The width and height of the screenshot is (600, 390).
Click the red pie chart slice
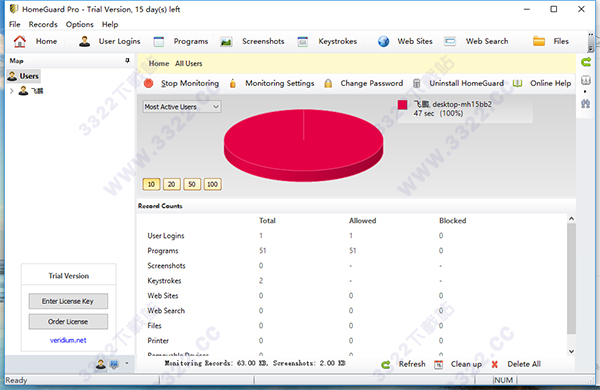(x=303, y=145)
